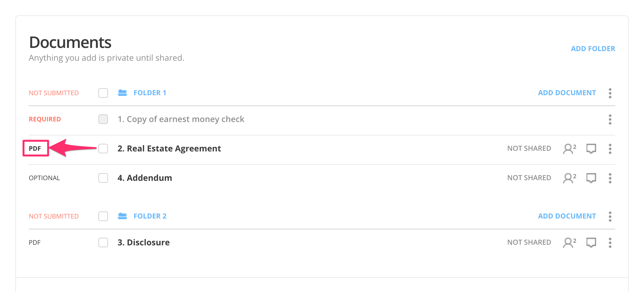The image size is (644, 292).
Task: Open the Real Estate Agreement document
Action: 169,149
